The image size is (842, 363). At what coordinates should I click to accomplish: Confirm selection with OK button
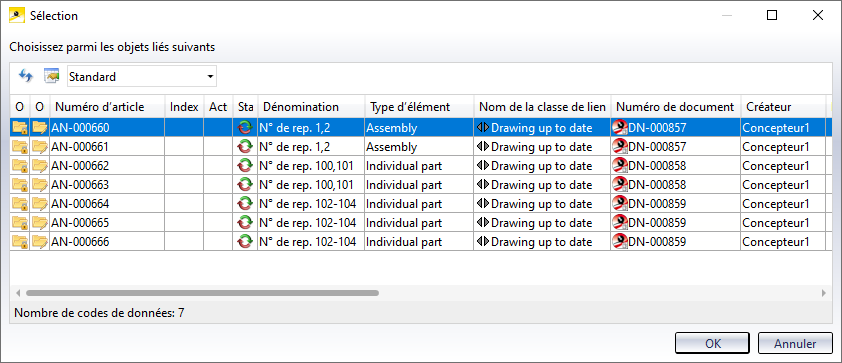tap(712, 344)
